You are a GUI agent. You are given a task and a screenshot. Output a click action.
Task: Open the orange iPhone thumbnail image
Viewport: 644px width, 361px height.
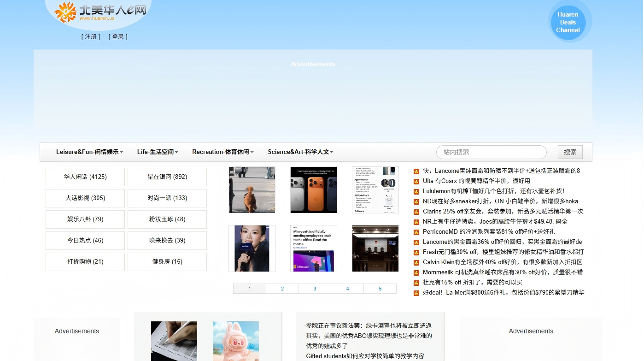pos(313,190)
